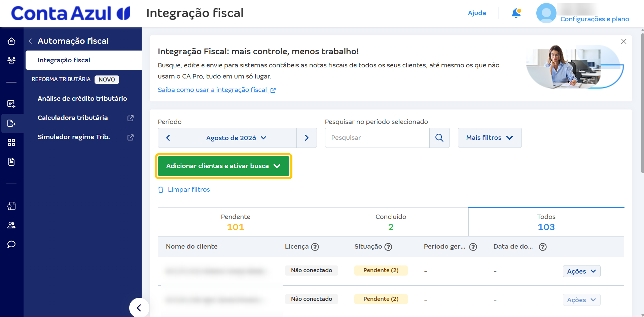644x317 pixels.
Task: Open Adicionar clientes e ativar busca menu
Action: [x=223, y=166]
